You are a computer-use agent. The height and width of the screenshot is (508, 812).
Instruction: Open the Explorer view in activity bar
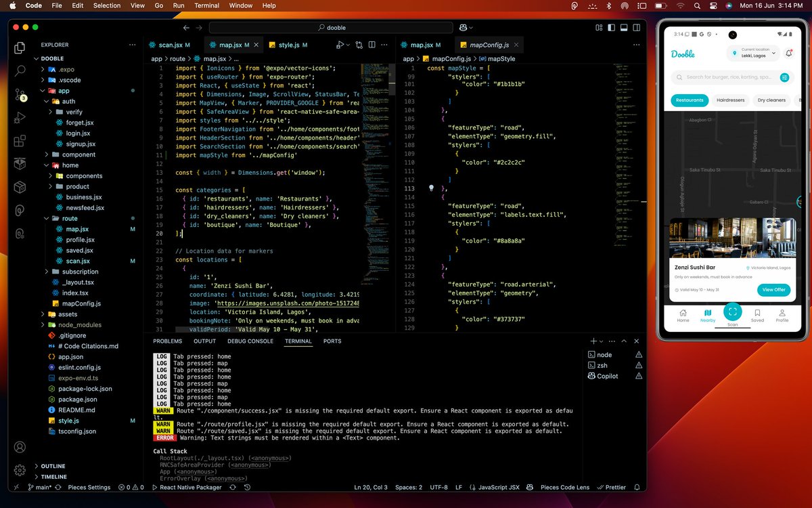[x=20, y=48]
